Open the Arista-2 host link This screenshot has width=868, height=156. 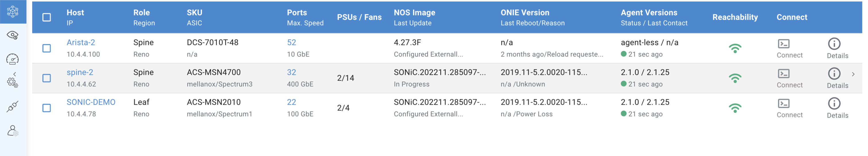[x=81, y=42]
